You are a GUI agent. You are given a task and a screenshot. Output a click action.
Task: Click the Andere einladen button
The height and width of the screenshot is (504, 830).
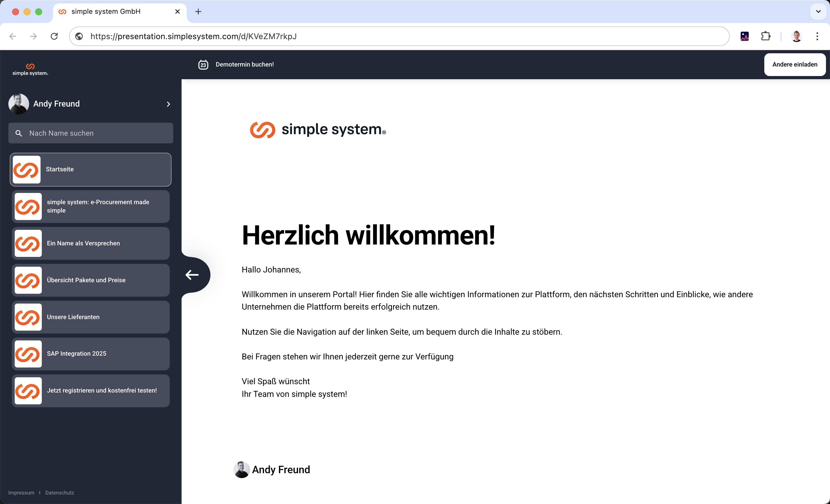(794, 64)
